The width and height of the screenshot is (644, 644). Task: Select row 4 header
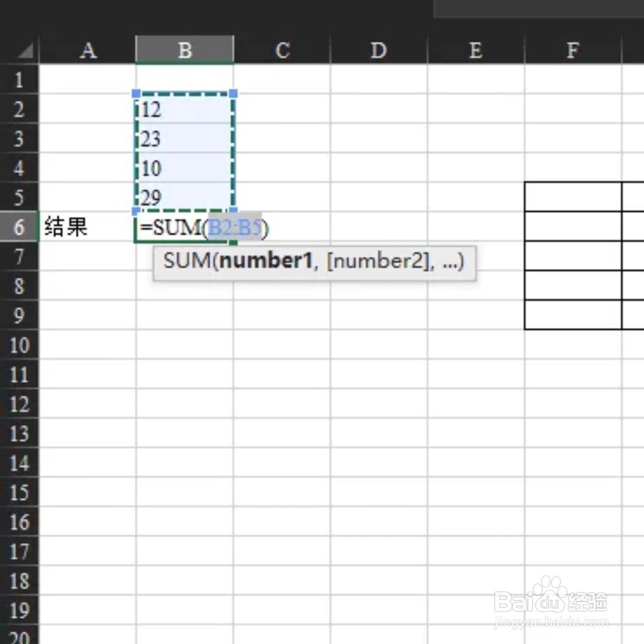tap(19, 168)
